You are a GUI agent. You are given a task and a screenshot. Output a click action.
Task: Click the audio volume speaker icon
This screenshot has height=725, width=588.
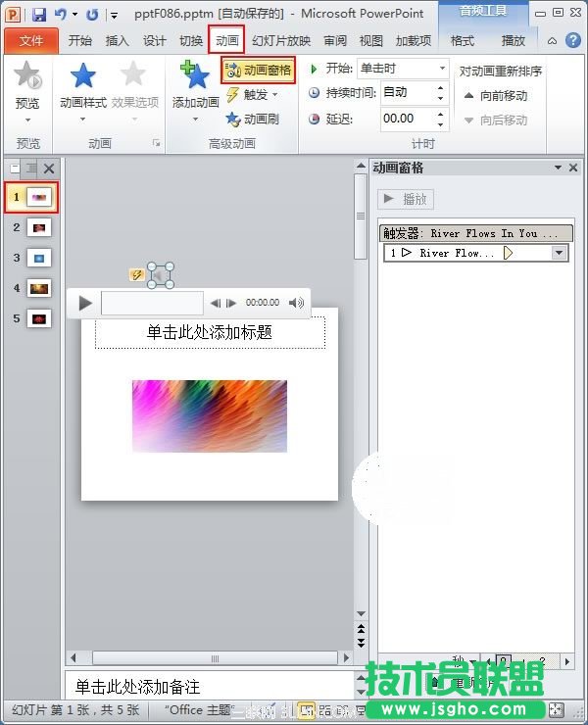pos(297,303)
